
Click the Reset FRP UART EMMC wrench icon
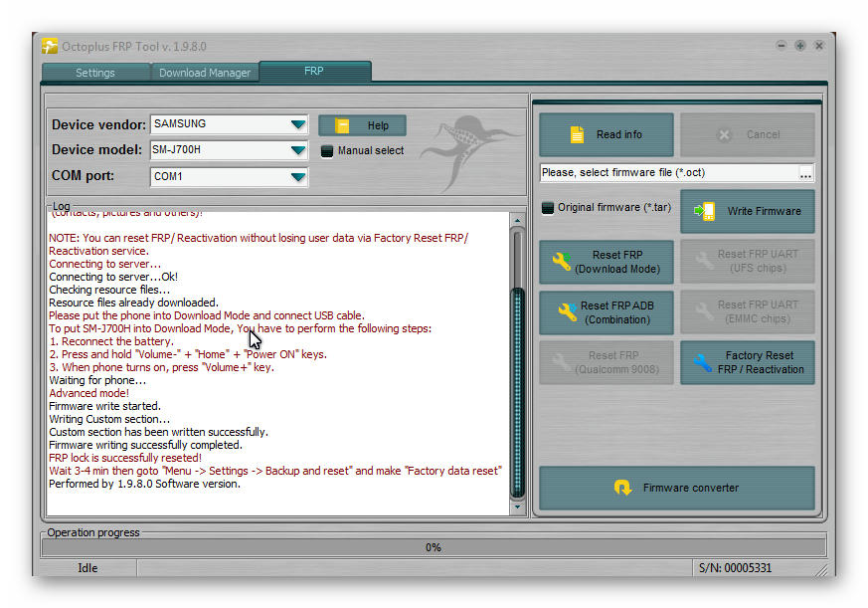coord(704,310)
